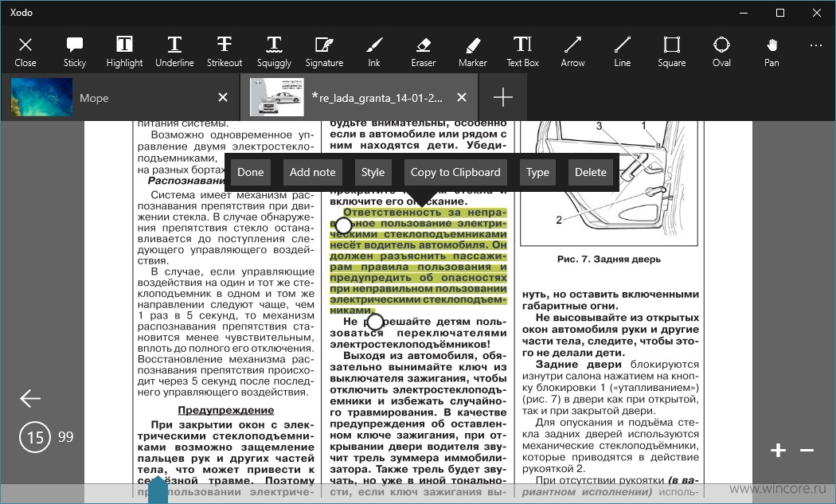This screenshot has width=836, height=504.
Task: Minimize the Xodo window
Action: coord(744,13)
